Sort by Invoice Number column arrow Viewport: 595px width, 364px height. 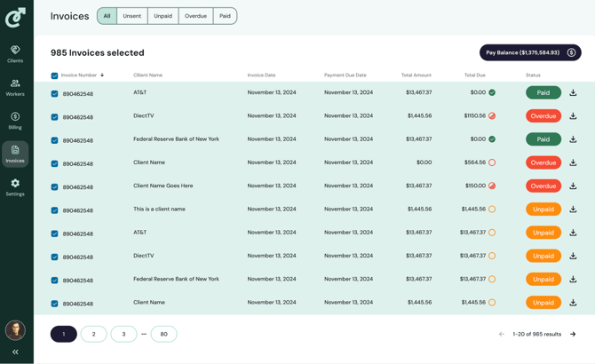tap(102, 75)
